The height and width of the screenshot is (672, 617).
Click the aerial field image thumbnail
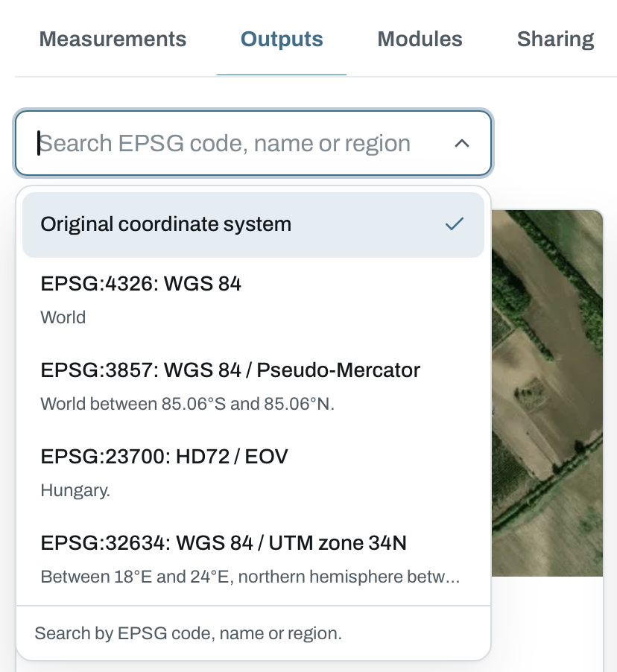coord(547,393)
